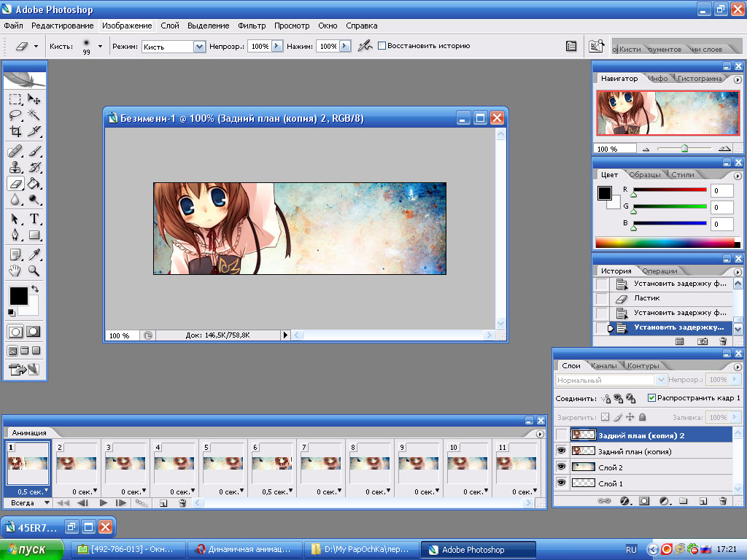Select the Healing Brush tool
Viewport: 747px width, 560px height.
tap(15, 152)
